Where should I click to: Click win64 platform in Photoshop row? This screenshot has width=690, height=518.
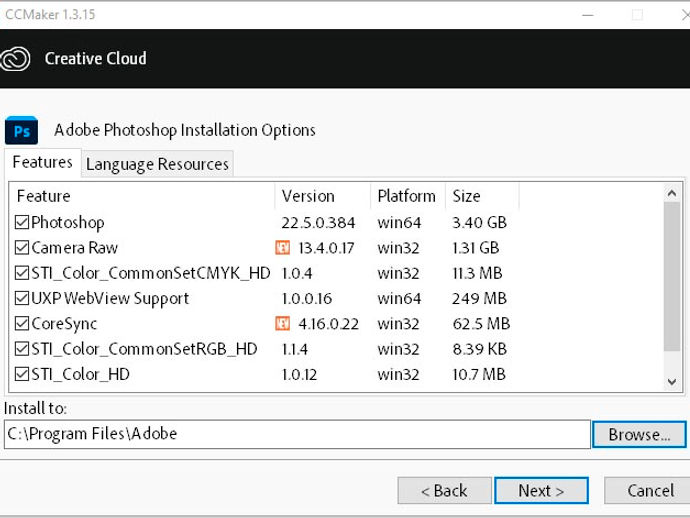point(399,223)
